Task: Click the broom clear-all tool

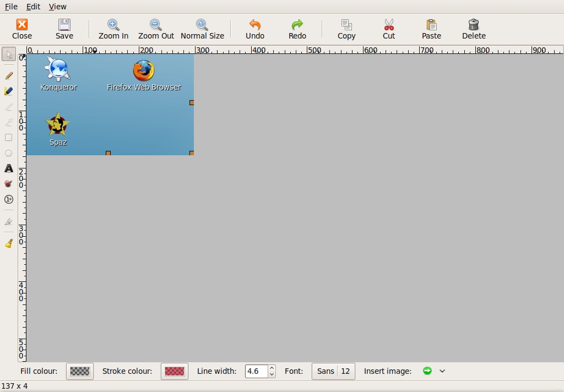Action: point(9,244)
